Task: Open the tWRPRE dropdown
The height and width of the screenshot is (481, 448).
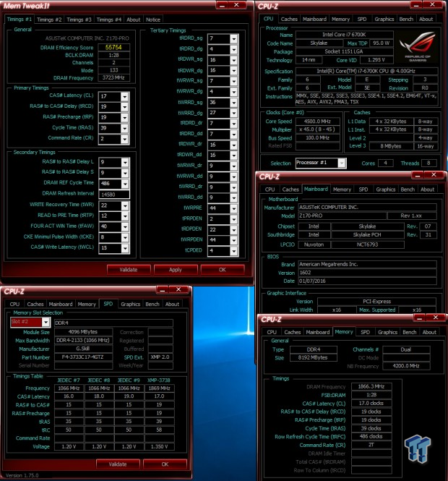Action: click(234, 209)
